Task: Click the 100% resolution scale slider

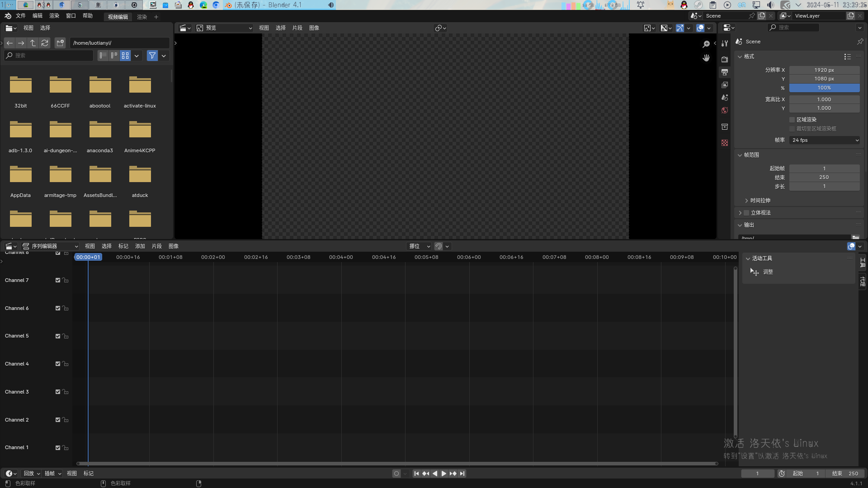Action: tap(824, 88)
